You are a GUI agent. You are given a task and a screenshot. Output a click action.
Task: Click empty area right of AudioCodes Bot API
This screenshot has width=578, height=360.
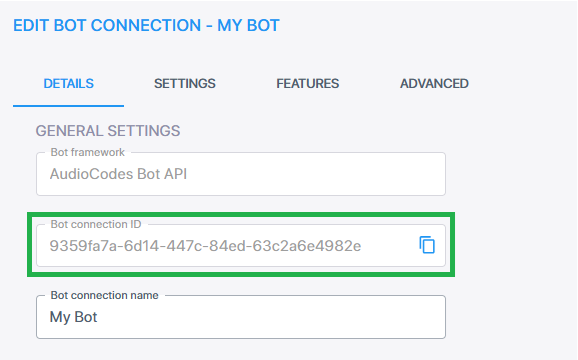tap(313, 174)
